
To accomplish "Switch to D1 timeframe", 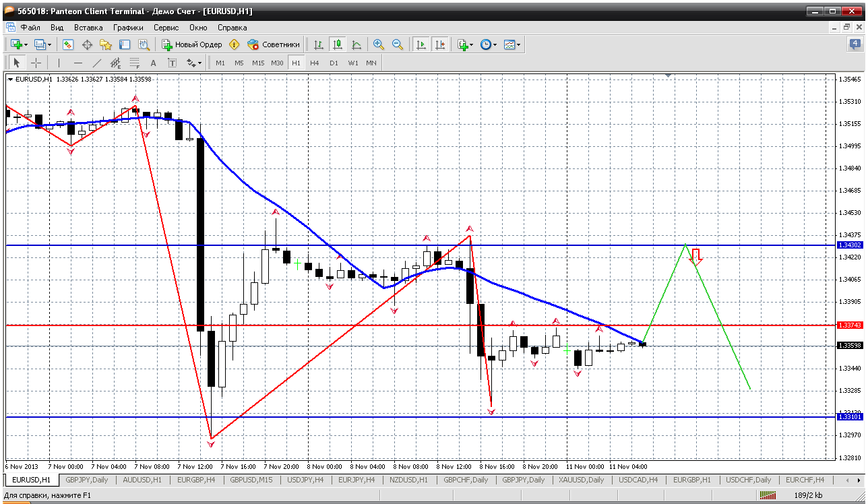I will pyautogui.click(x=334, y=63).
